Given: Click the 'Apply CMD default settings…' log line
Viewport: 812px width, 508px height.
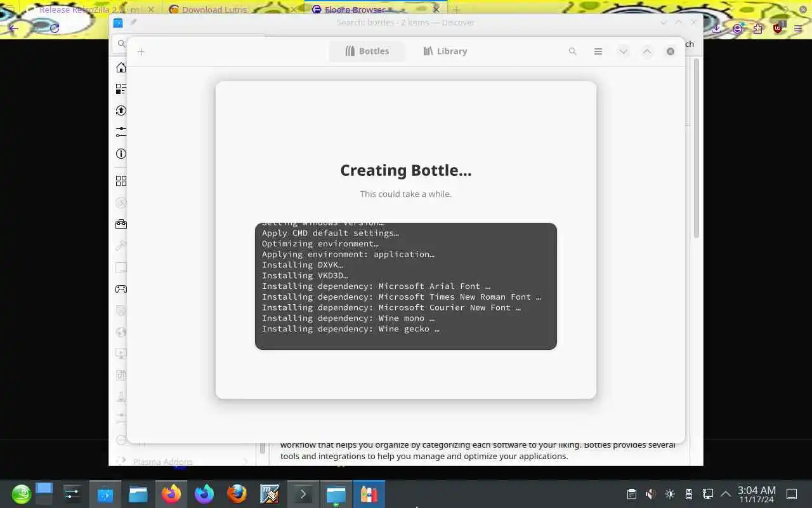Looking at the screenshot, I should click(x=330, y=233).
